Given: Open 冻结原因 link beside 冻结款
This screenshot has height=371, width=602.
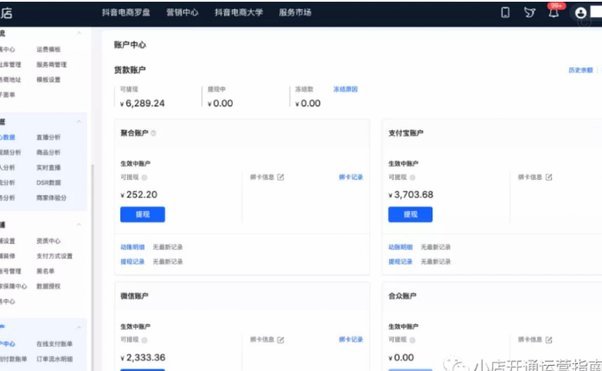Looking at the screenshot, I should click(x=345, y=89).
